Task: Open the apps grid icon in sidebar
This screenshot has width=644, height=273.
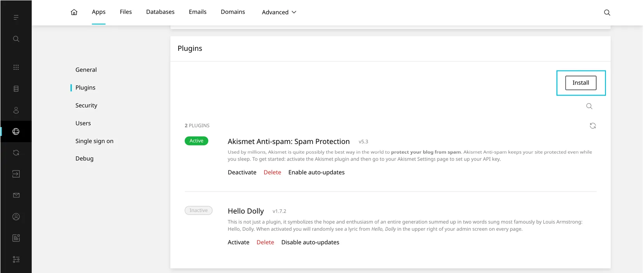Action: (16, 67)
